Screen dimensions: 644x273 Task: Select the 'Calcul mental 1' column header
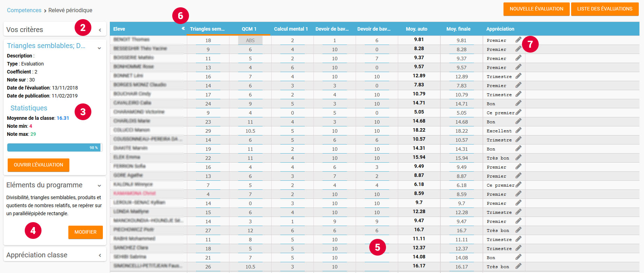(291, 29)
